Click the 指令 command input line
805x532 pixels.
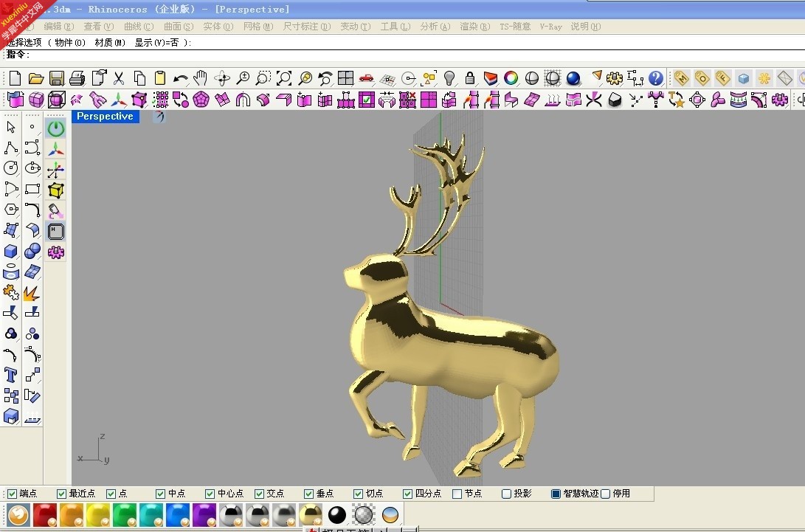pyautogui.click(x=403, y=55)
